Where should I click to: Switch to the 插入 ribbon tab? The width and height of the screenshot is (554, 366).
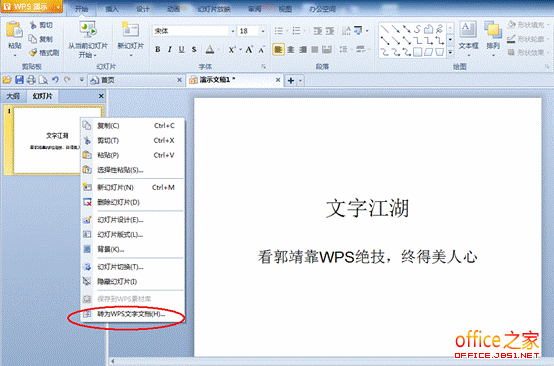click(112, 9)
